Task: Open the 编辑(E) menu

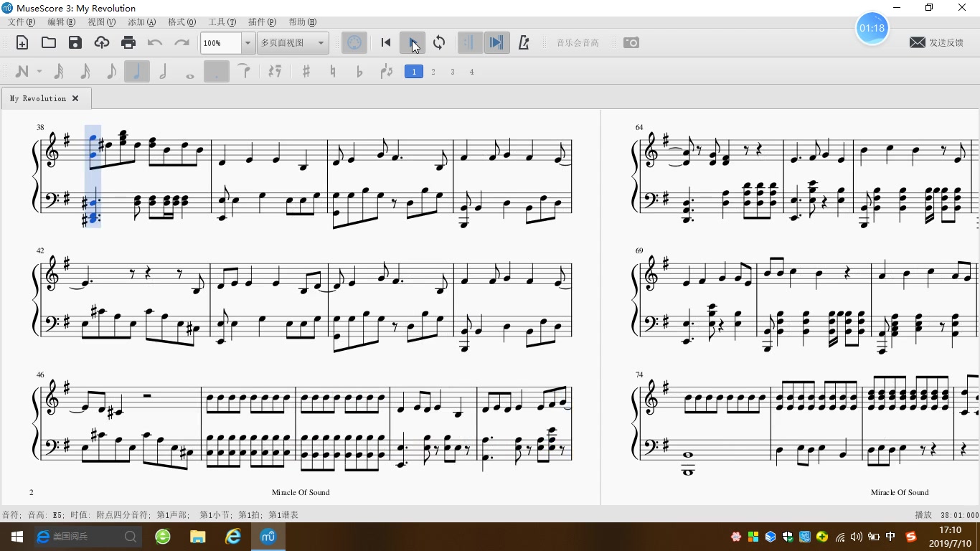Action: tap(61, 22)
